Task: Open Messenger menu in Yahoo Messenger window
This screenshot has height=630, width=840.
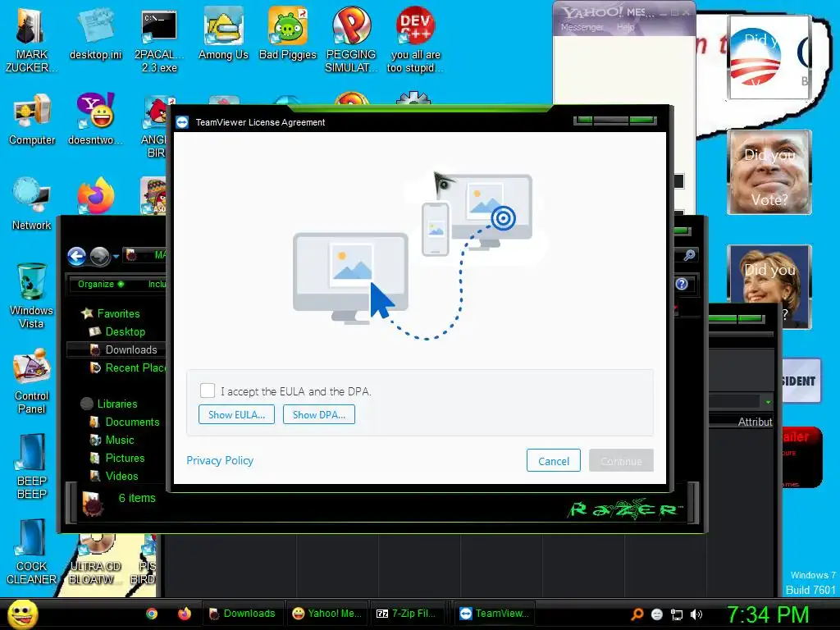Action: (582, 27)
